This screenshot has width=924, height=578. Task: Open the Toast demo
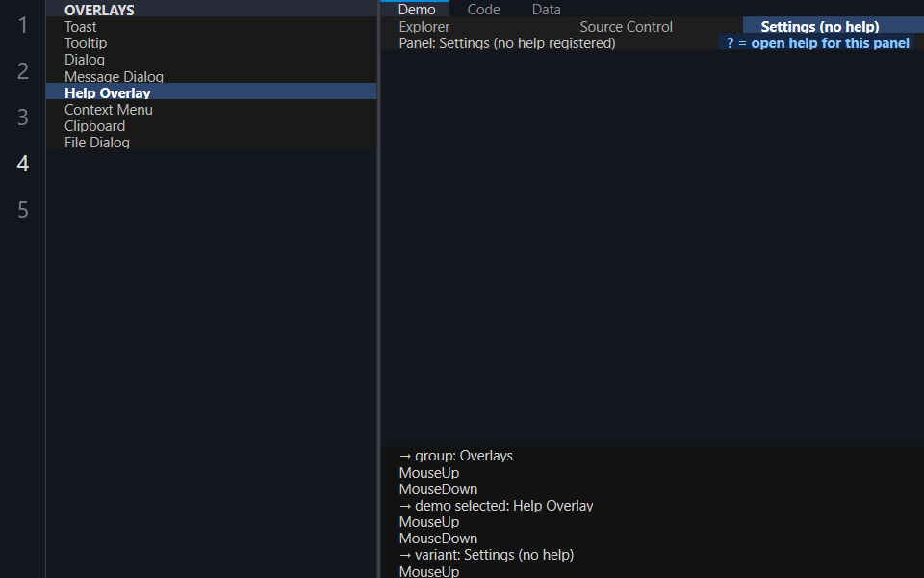click(x=211, y=27)
